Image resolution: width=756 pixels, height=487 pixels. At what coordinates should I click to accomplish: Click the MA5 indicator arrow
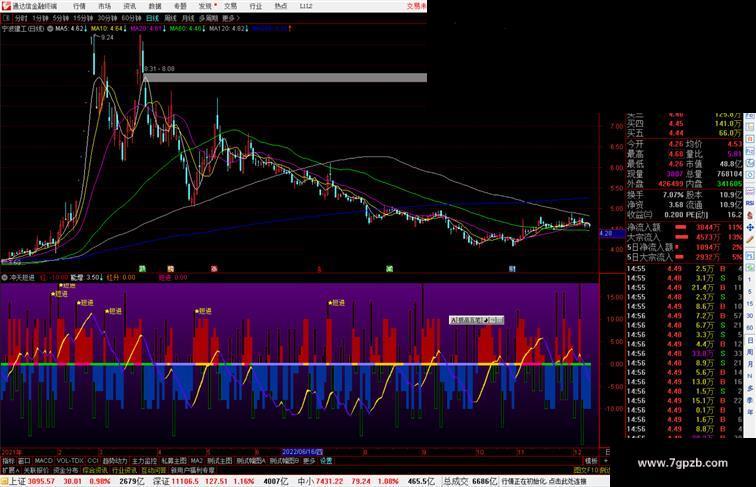[88, 29]
